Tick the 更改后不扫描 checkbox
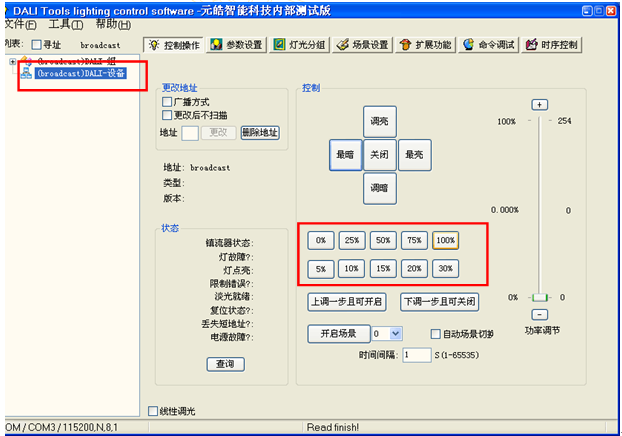The image size is (622, 436). [168, 115]
